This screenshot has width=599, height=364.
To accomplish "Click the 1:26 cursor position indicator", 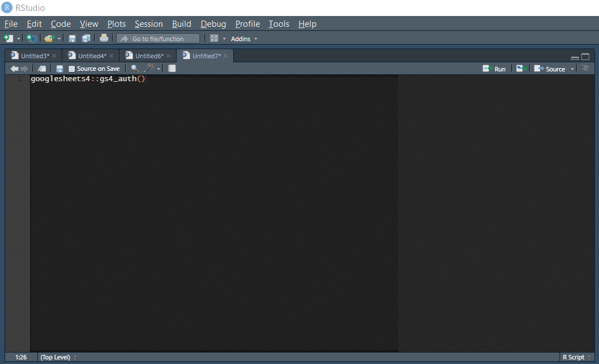I will point(21,357).
